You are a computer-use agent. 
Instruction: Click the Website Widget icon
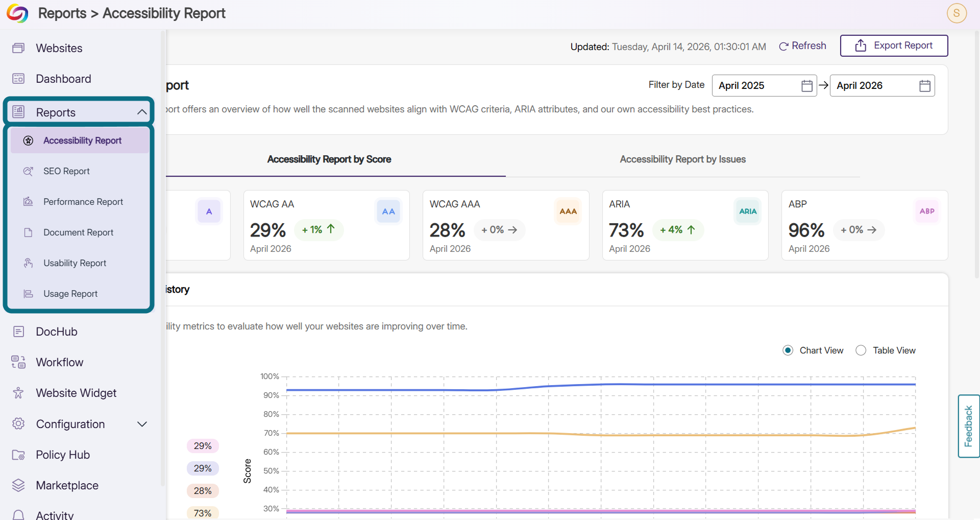(x=18, y=393)
